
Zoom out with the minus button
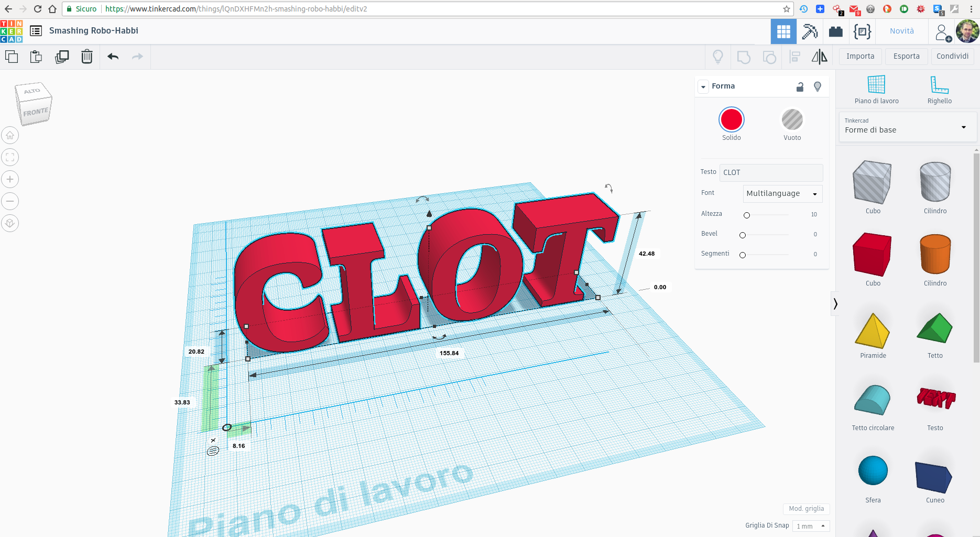coord(10,201)
